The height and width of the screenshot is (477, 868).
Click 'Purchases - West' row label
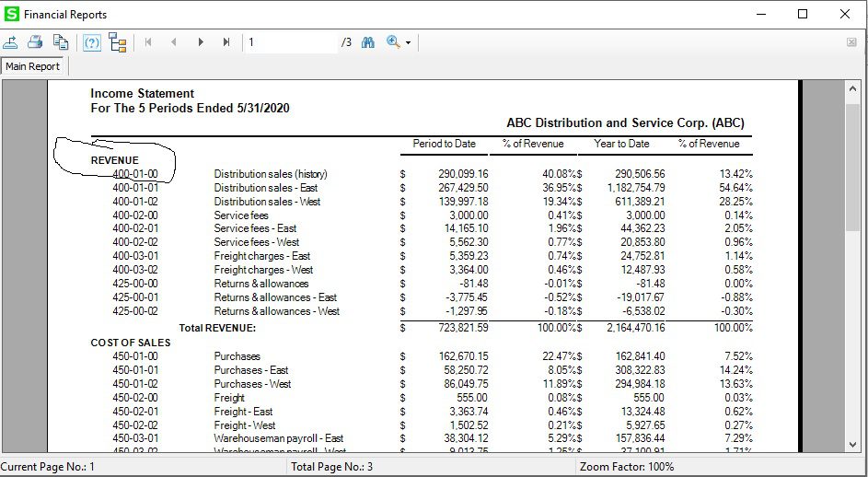click(253, 384)
